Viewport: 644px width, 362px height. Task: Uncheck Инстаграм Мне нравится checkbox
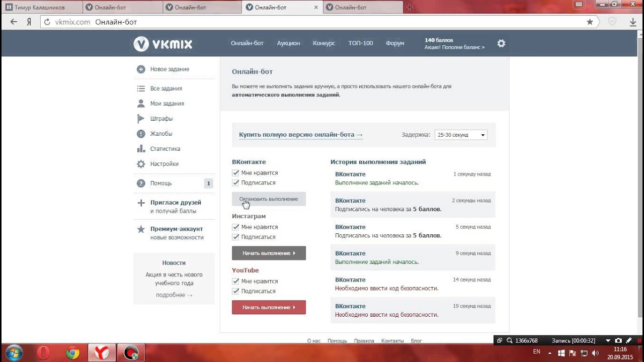coord(235,227)
